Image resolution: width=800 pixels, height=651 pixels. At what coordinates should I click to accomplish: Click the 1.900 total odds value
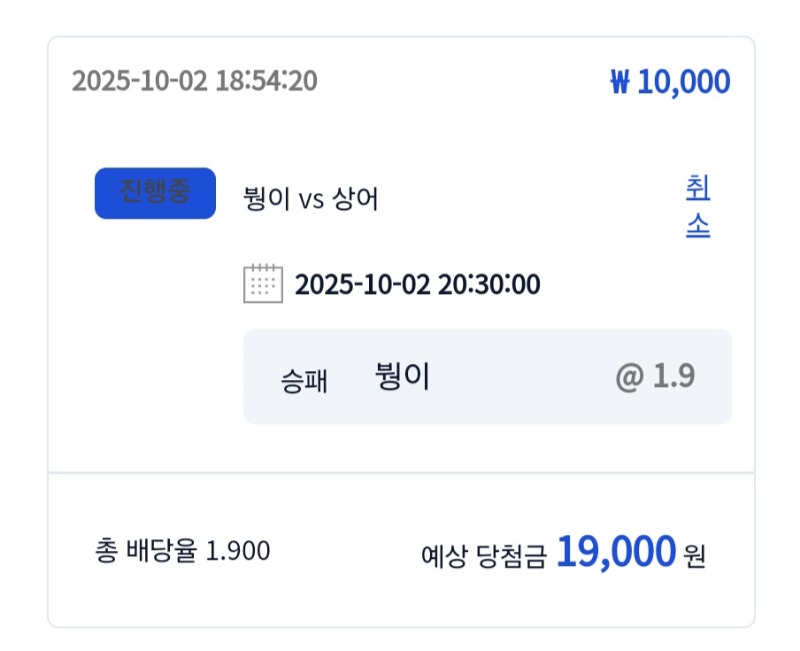coord(238,551)
